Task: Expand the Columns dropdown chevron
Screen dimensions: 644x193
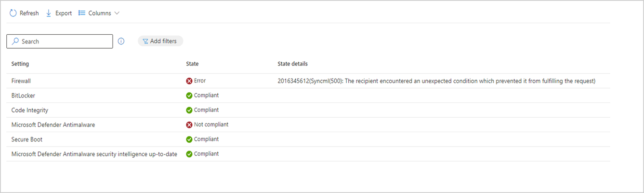Action: 117,14
